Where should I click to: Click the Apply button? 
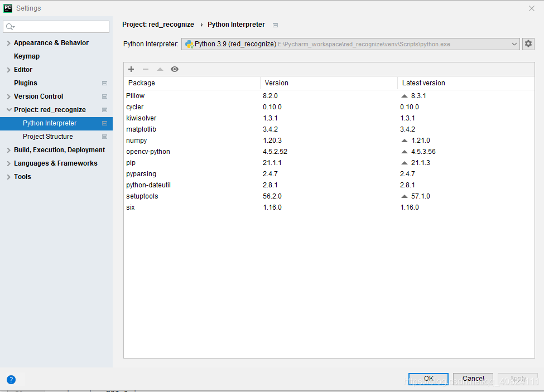point(518,379)
